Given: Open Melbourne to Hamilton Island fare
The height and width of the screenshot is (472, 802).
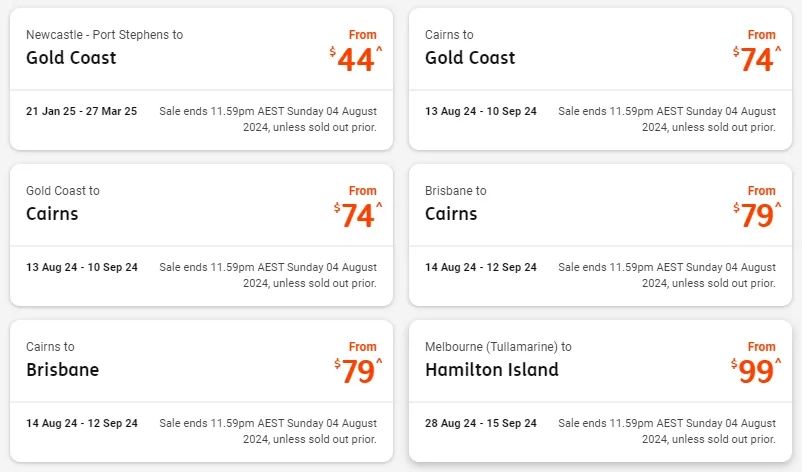Looking at the screenshot, I should coord(600,391).
